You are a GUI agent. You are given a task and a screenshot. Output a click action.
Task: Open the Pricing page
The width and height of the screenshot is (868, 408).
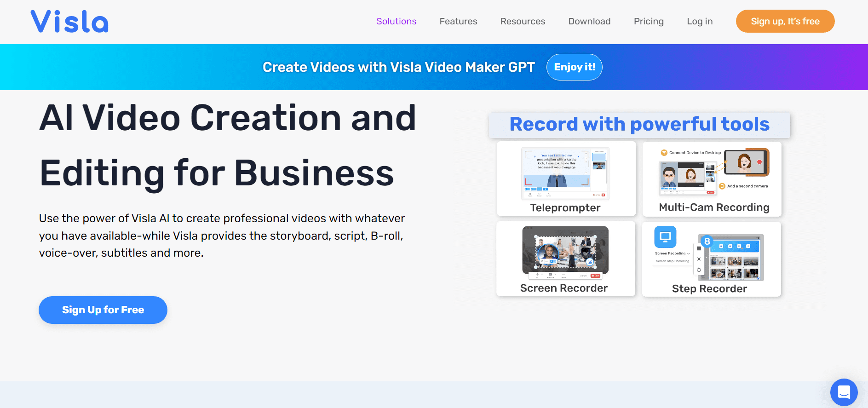click(649, 21)
